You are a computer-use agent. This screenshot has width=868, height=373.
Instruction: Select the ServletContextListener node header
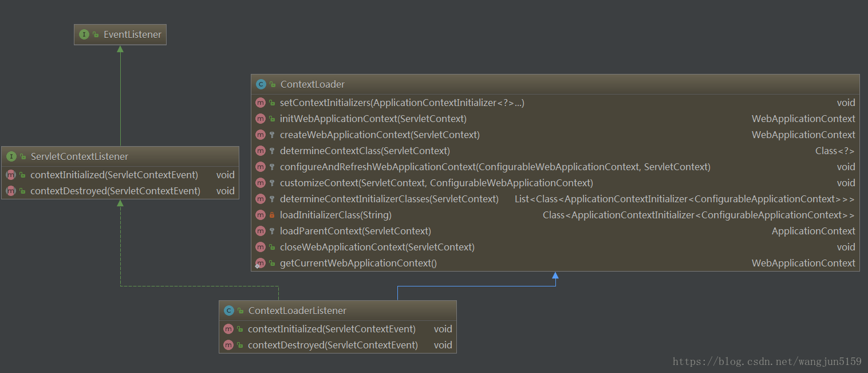(x=120, y=156)
